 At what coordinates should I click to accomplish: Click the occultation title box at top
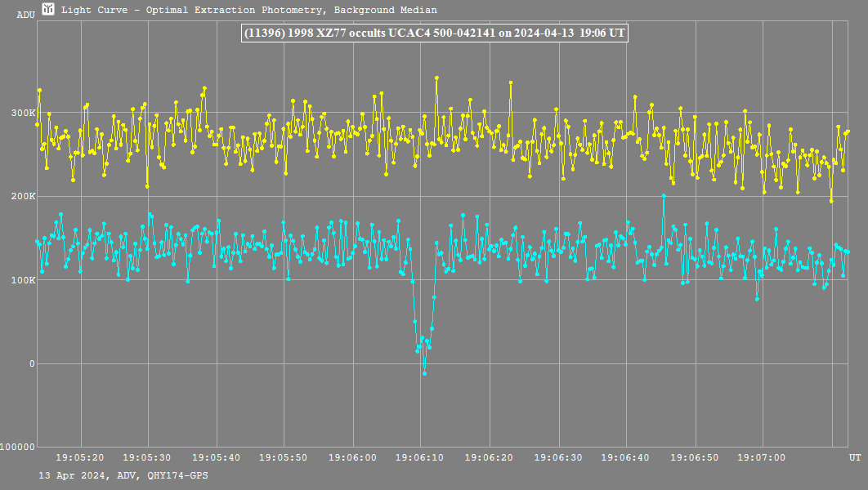click(x=434, y=33)
